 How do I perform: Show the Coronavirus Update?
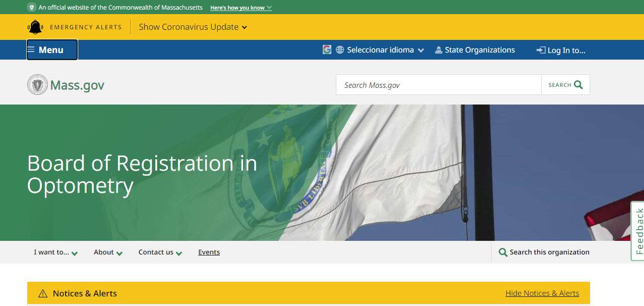190,27
